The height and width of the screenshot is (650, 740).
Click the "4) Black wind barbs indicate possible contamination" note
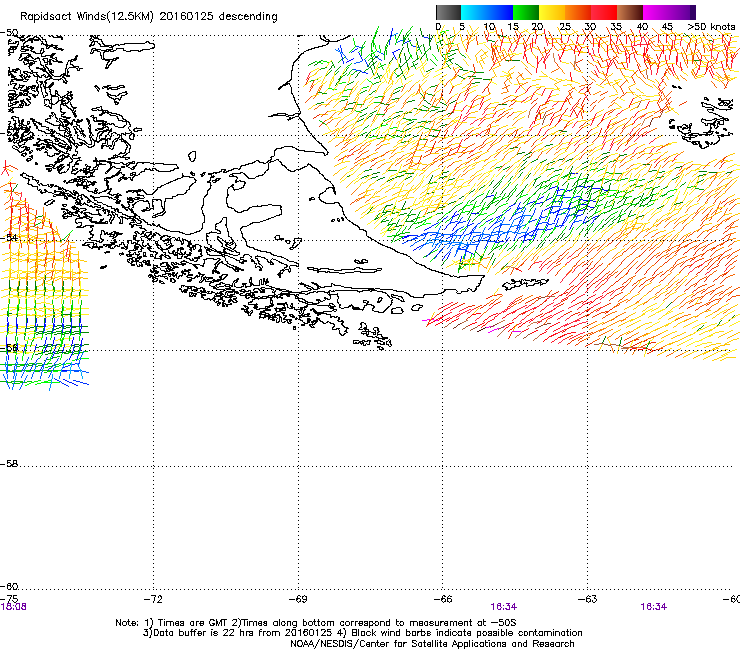pos(460,633)
